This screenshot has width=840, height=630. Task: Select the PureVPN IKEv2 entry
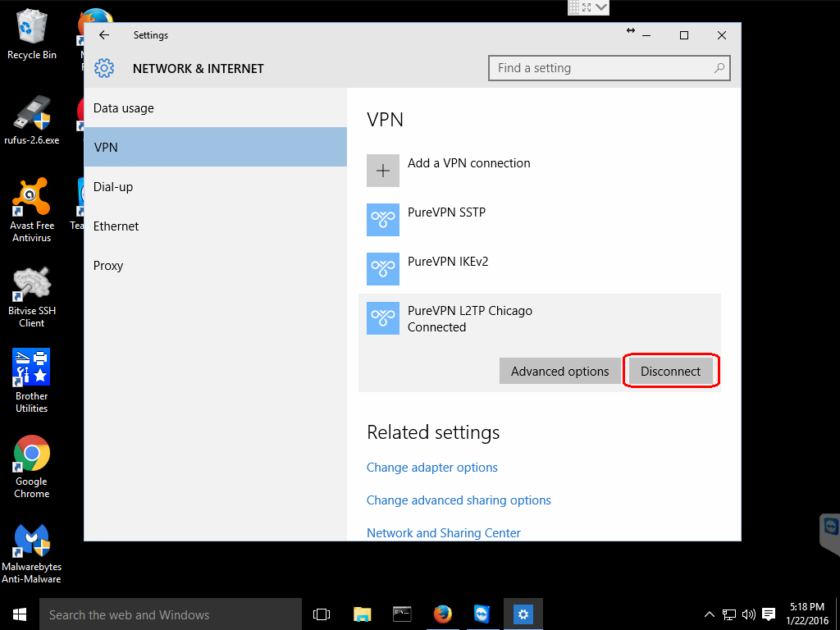click(x=540, y=269)
